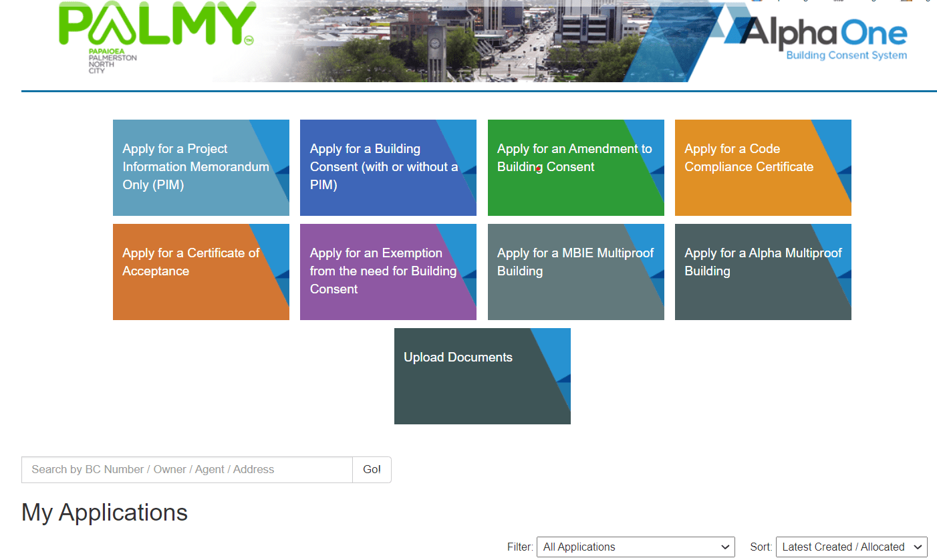Open the Latest Created / Allocated sort dropdown
The image size is (937, 560).
(x=851, y=547)
